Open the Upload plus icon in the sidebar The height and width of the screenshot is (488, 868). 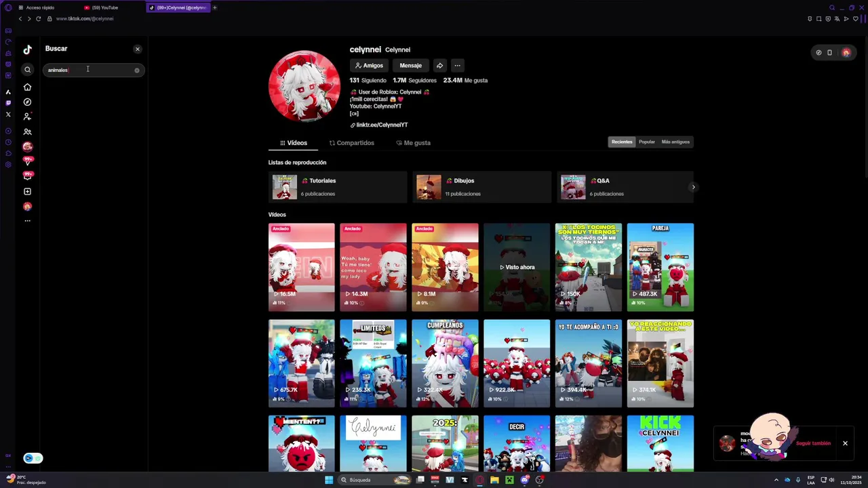click(27, 191)
